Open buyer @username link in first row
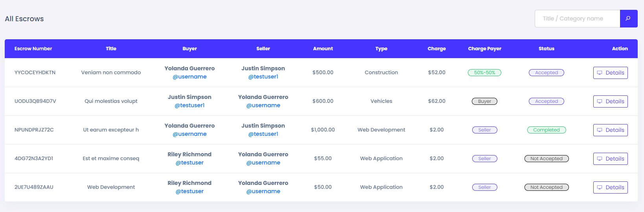Viewport: 644px width, 212px height. 190,77
